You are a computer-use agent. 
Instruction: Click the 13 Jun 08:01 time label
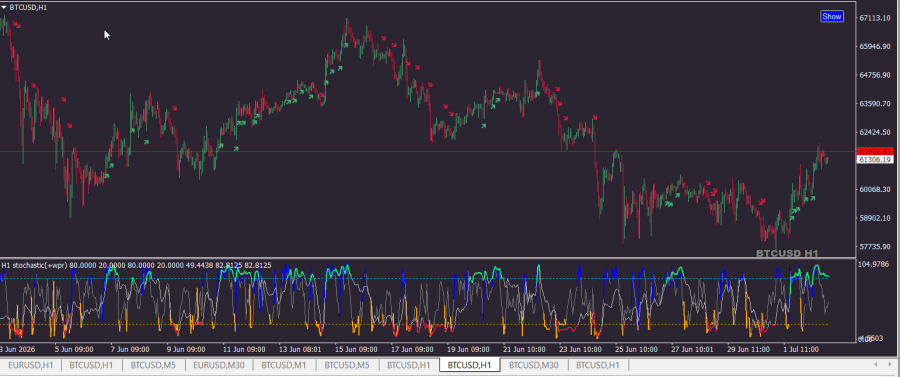click(300, 349)
